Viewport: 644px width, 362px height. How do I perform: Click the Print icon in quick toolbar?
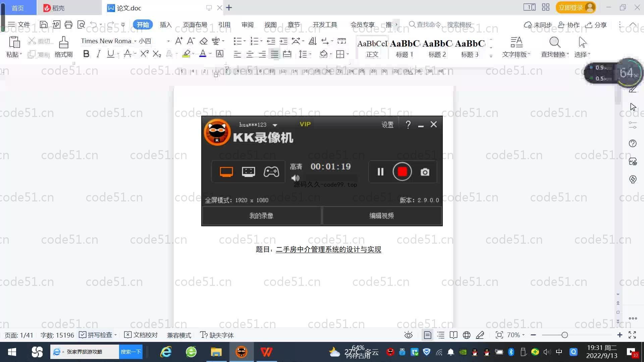[68, 24]
